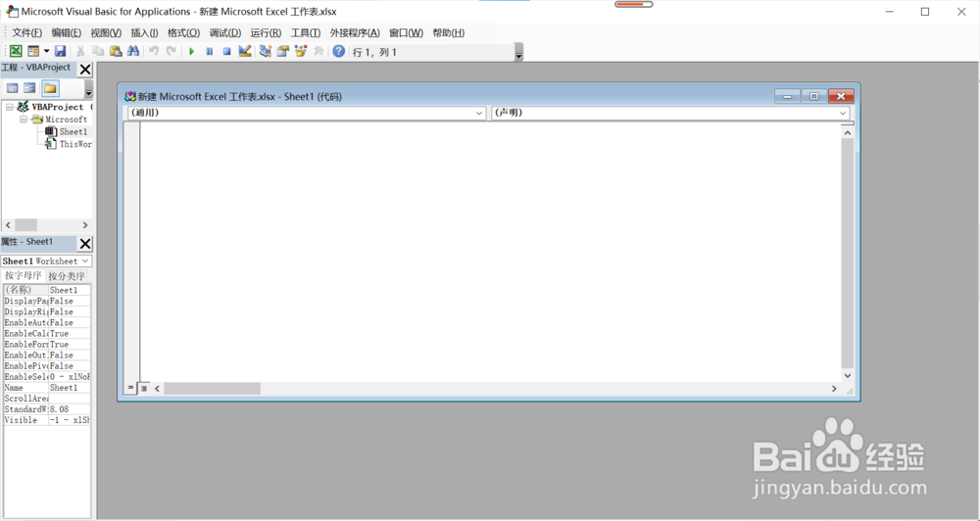Image resolution: width=980 pixels, height=521 pixels.
Task: Open the 帮助(H) menu
Action: click(x=449, y=33)
